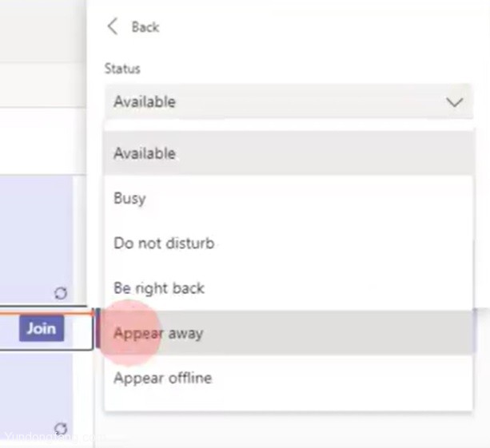Click the recurring icon above the Join button
490x448 pixels.
(61, 294)
